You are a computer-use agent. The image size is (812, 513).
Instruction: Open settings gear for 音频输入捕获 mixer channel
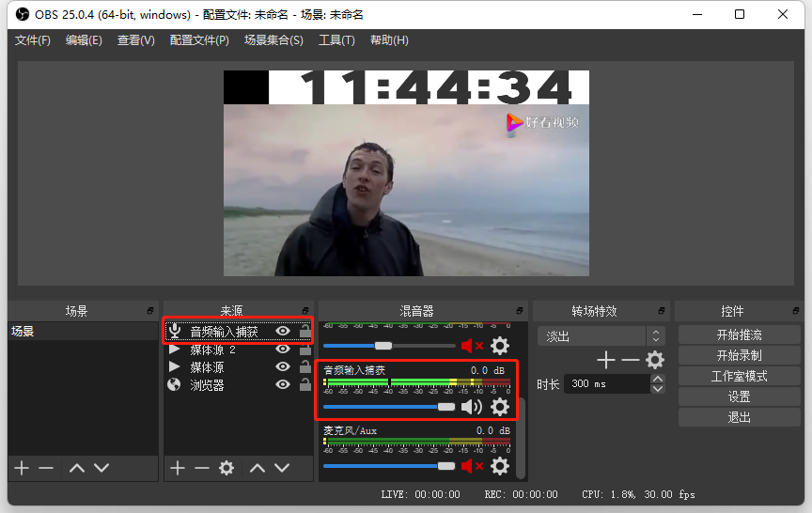coord(500,407)
